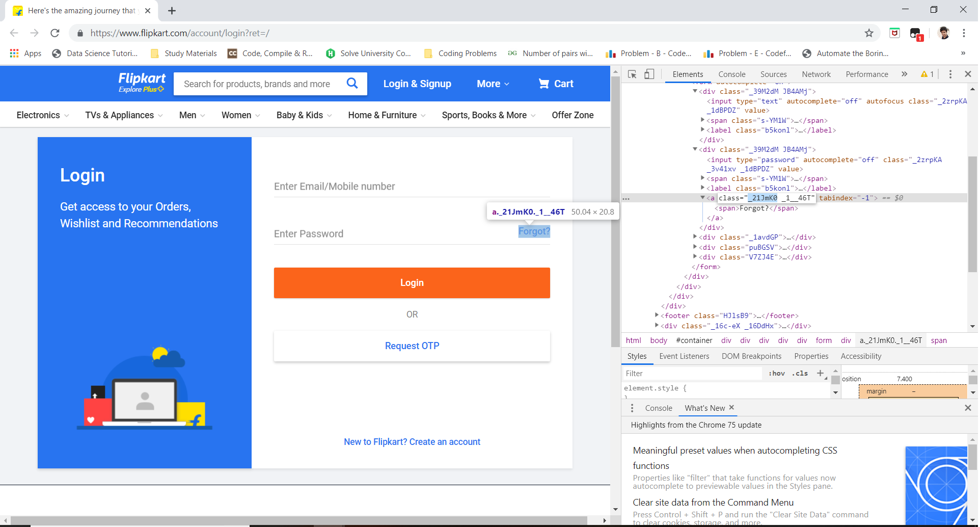The height and width of the screenshot is (527, 980).
Task: Collapse the selected anchor element node
Action: (702, 198)
